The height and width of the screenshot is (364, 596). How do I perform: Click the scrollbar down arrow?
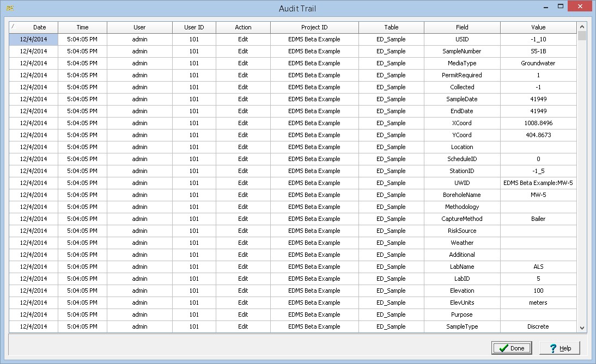(582, 328)
